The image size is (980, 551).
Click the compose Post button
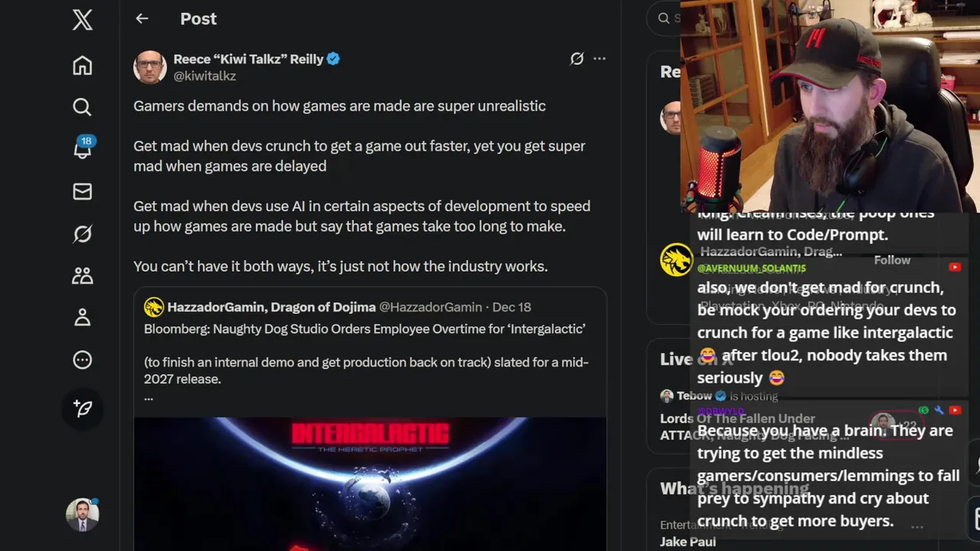pos(82,409)
